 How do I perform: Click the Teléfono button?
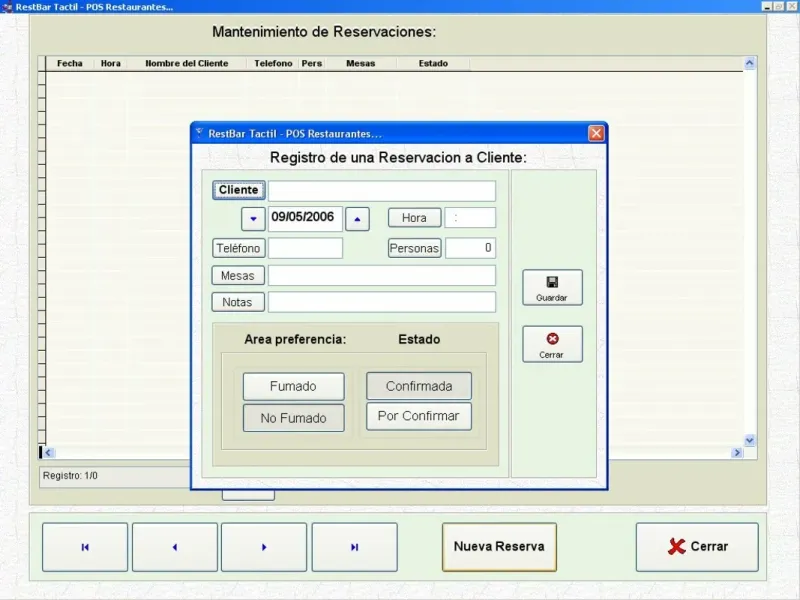point(238,248)
